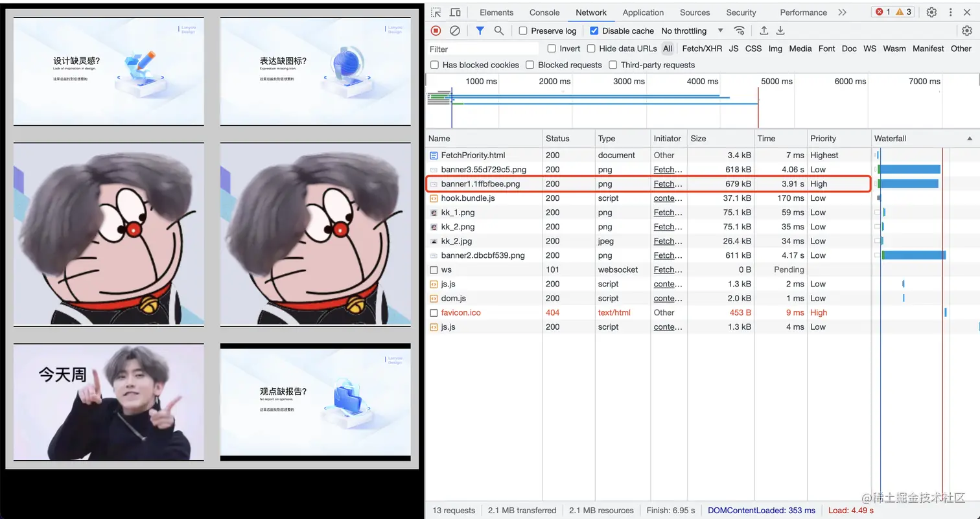Expand the hidden DevTools tabs chevron
This screenshot has width=980, height=519.
(842, 12)
